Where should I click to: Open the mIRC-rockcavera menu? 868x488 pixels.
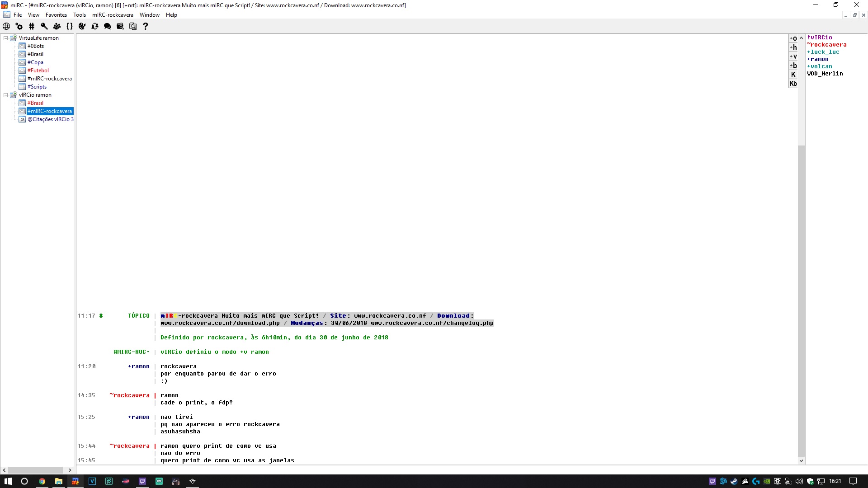point(113,15)
